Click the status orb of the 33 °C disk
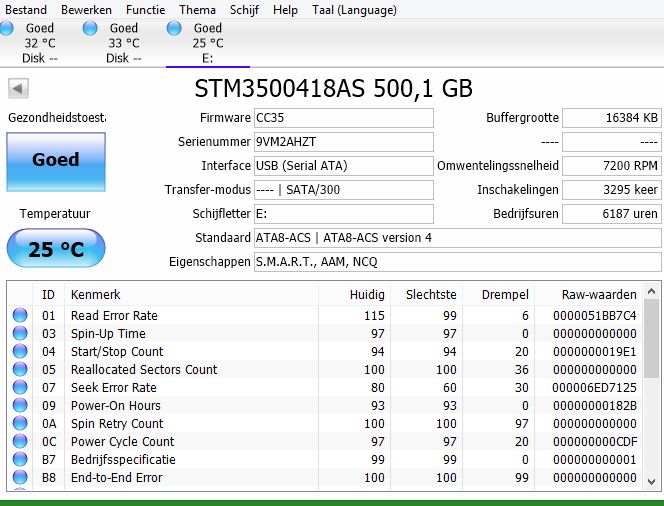 click(x=90, y=28)
